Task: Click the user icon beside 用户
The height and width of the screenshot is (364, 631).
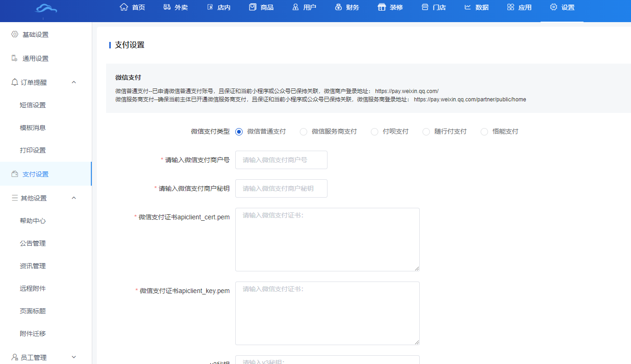Action: 296,7
